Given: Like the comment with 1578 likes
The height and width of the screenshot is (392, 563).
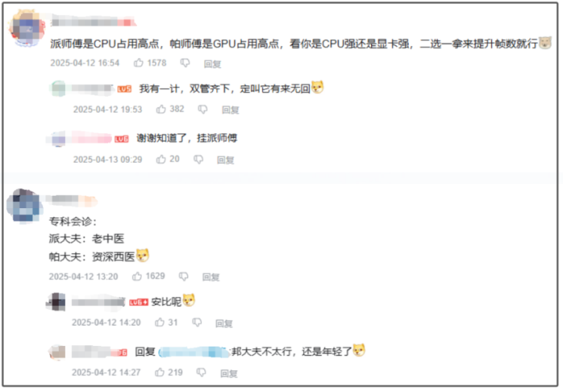Looking at the screenshot, I should tap(139, 63).
